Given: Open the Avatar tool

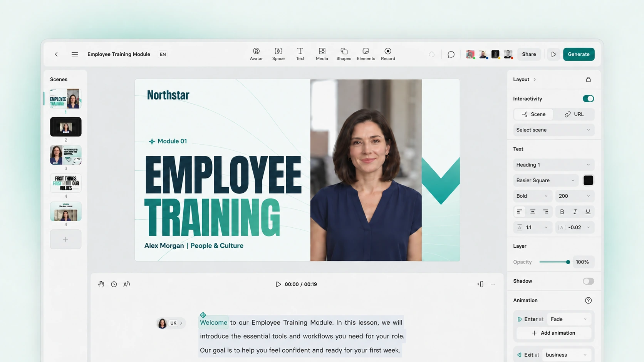Looking at the screenshot, I should pyautogui.click(x=256, y=54).
